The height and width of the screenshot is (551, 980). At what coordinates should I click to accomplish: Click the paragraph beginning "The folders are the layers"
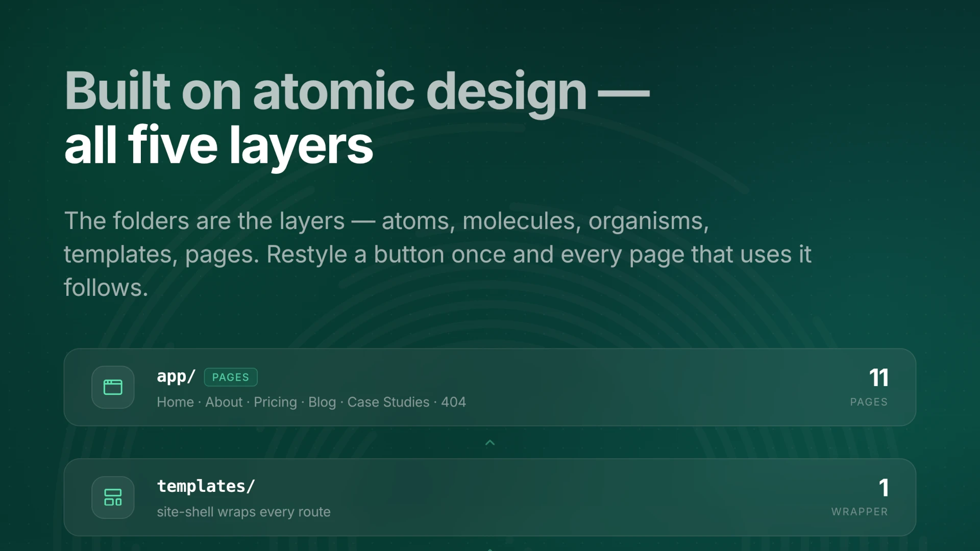pyautogui.click(x=437, y=254)
